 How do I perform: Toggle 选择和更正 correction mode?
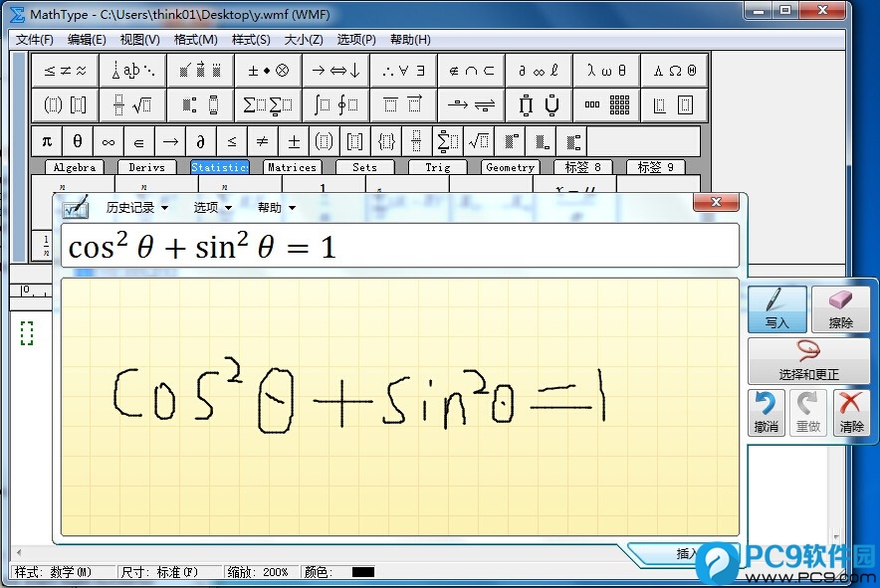click(808, 360)
